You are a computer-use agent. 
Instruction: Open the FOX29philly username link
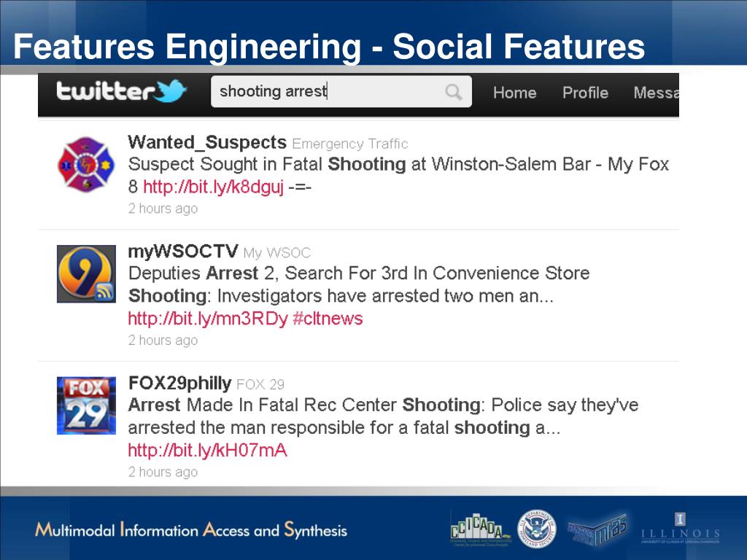pyautogui.click(x=179, y=383)
